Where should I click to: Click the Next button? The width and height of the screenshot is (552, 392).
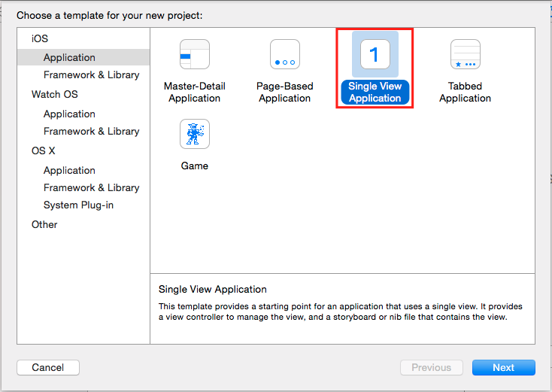tap(504, 368)
